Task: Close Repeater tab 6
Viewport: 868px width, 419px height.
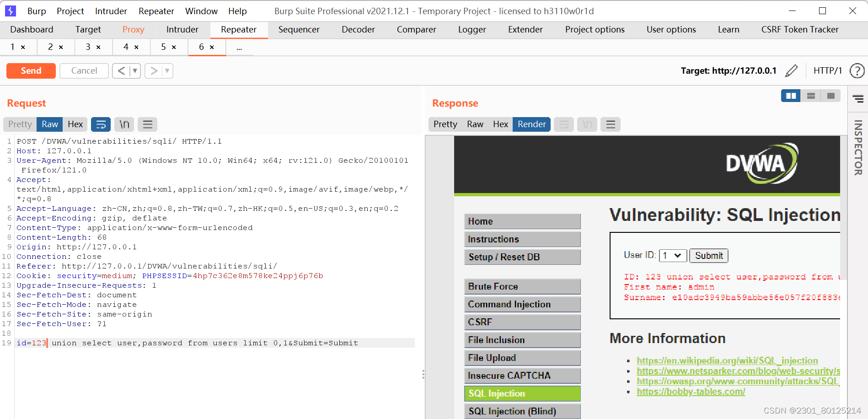Action: coord(212,47)
